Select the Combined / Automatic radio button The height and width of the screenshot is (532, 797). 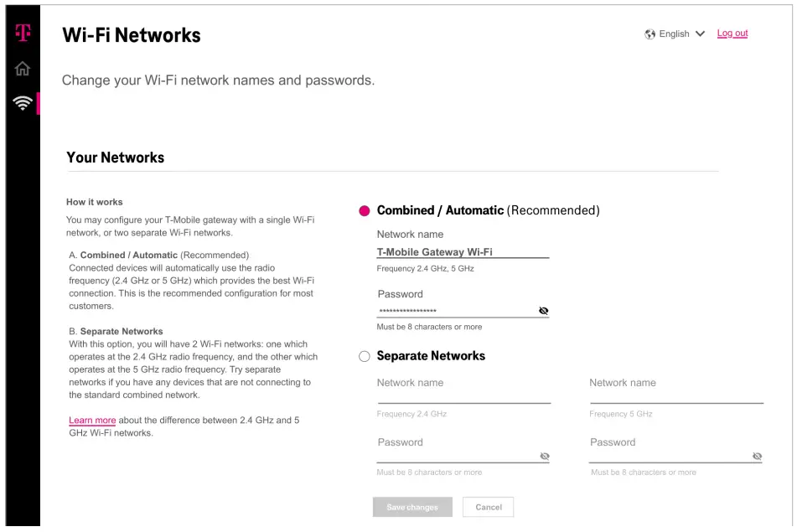point(365,210)
